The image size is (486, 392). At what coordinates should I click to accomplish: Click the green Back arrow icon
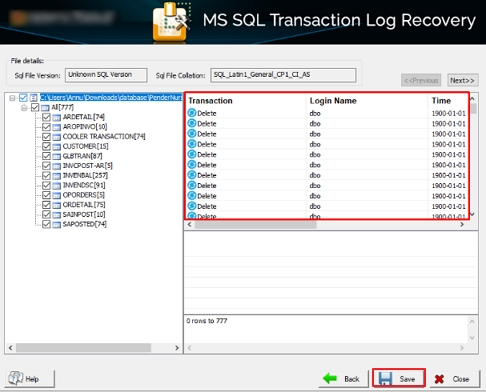coord(330,378)
